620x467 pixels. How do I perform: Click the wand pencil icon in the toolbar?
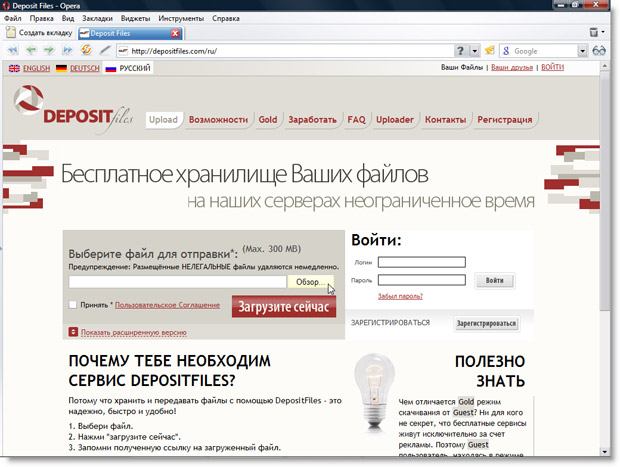click(105, 50)
